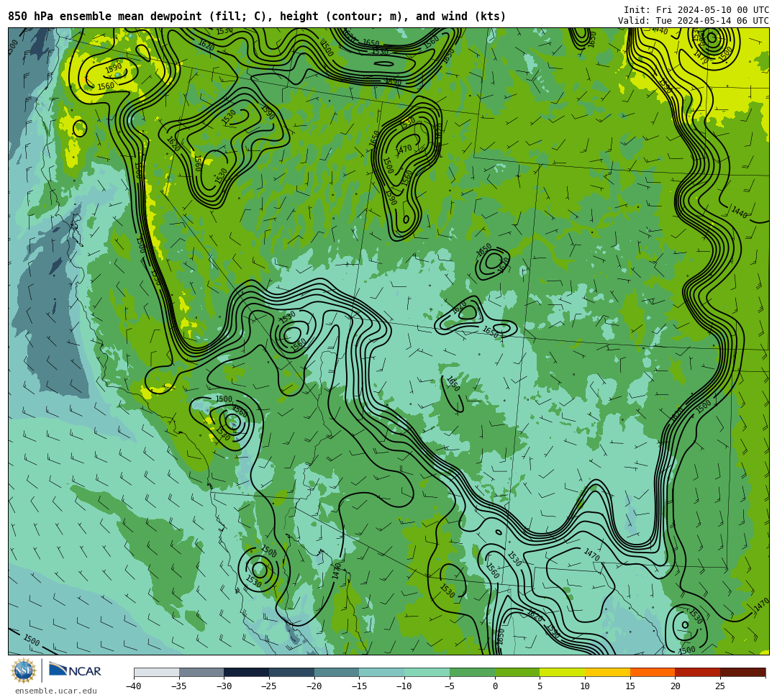Select the amber 10 to 15 swatch
The width and height of the screenshot is (777, 700).
[x=607, y=672]
